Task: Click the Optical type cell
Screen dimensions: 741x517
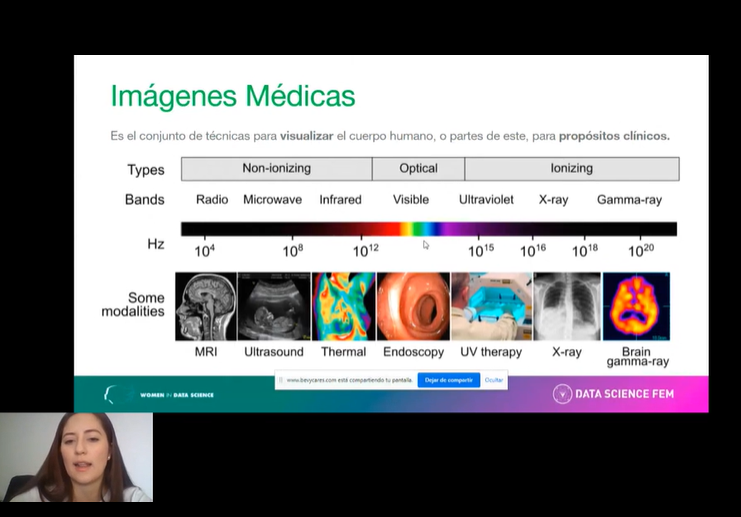Action: (x=418, y=169)
